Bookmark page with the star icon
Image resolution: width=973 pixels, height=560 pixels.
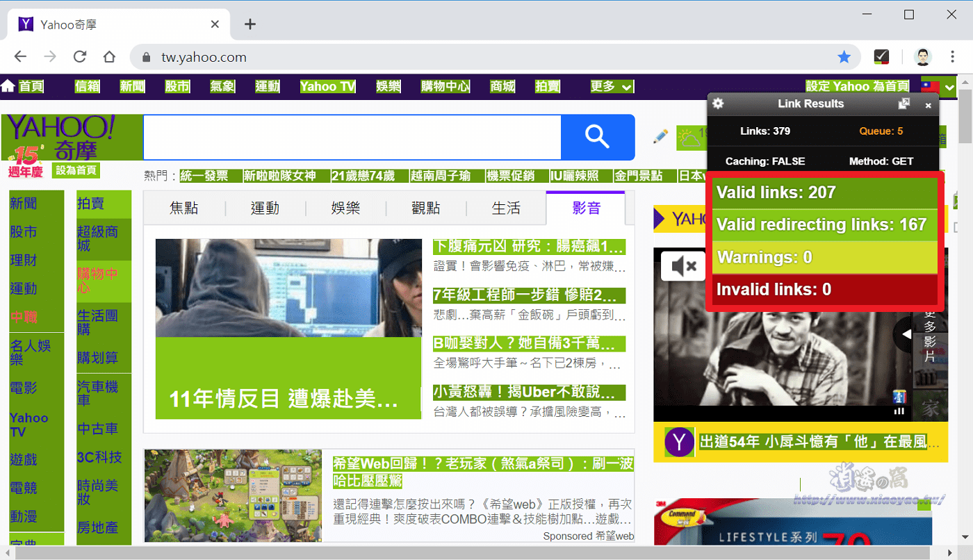click(844, 57)
